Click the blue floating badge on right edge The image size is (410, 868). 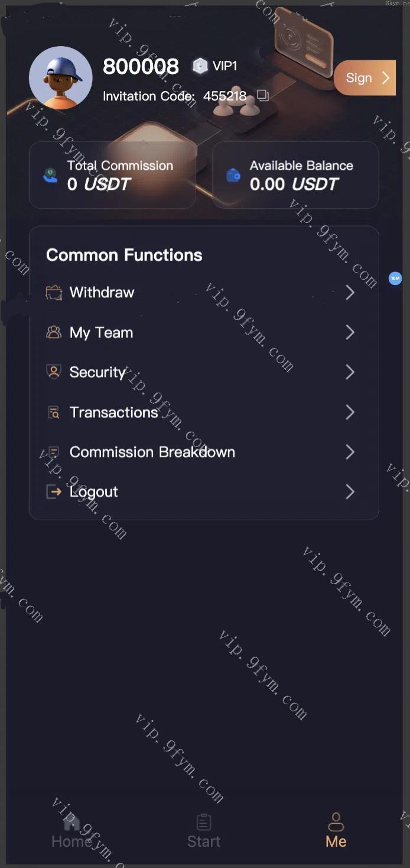[x=395, y=278]
